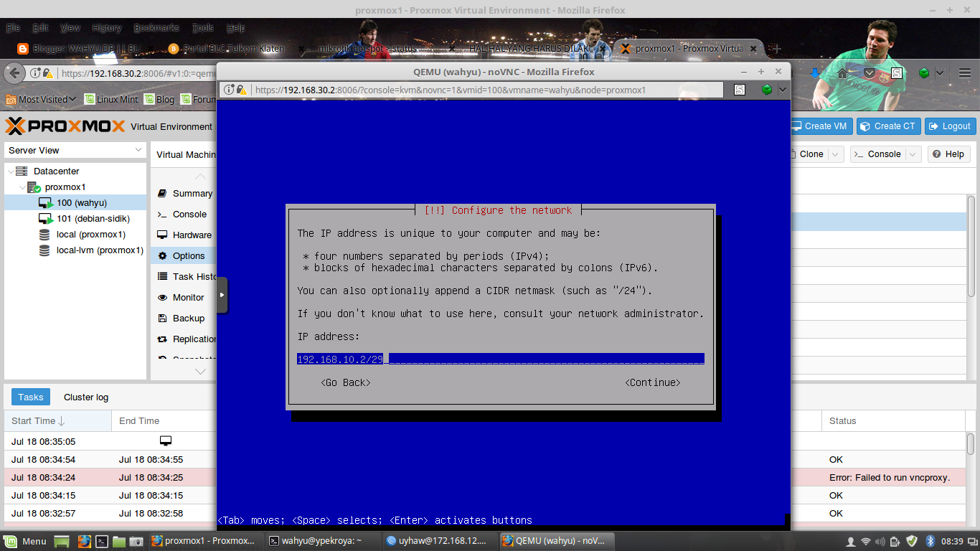This screenshot has width=980, height=551.
Task: Click the top-toolbar Console button
Action: tap(877, 154)
